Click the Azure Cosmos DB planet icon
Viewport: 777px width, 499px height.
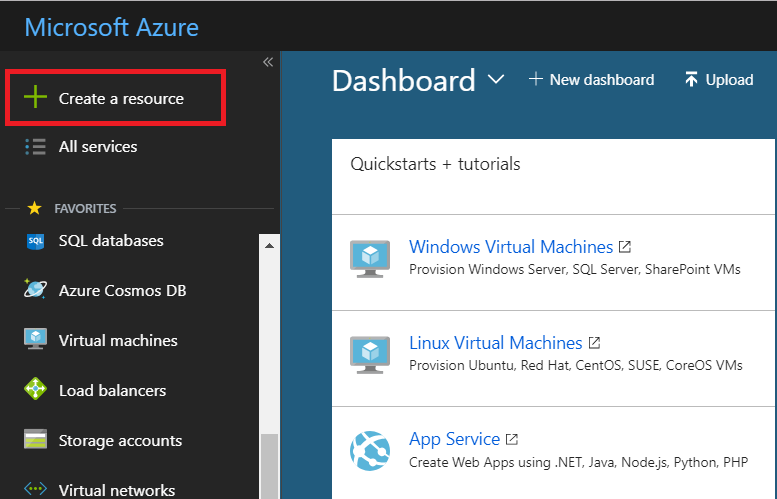click(x=35, y=288)
